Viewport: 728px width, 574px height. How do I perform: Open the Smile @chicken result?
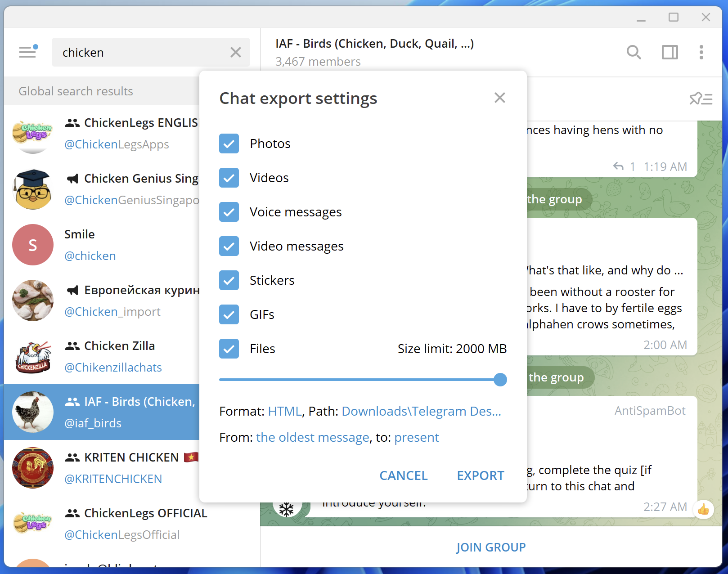(102, 245)
